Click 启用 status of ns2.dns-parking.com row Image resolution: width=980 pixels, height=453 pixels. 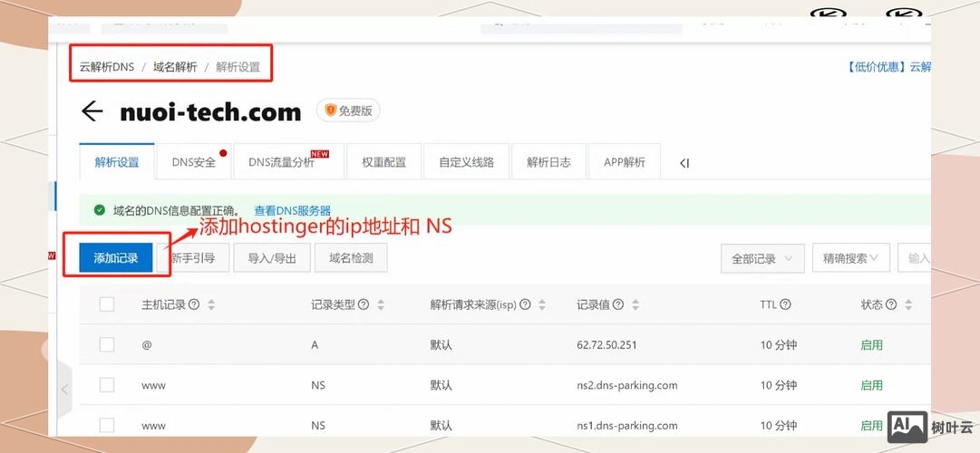tap(871, 385)
